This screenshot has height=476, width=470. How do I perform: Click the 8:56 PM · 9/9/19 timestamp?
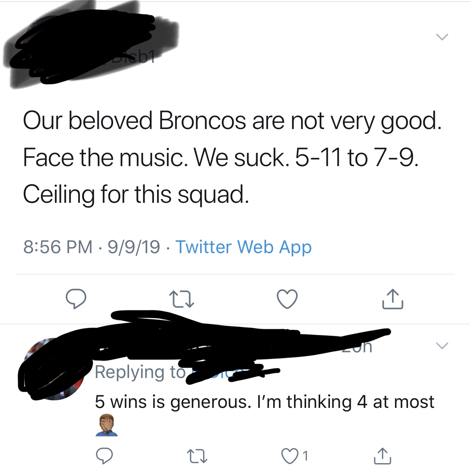coord(92,247)
